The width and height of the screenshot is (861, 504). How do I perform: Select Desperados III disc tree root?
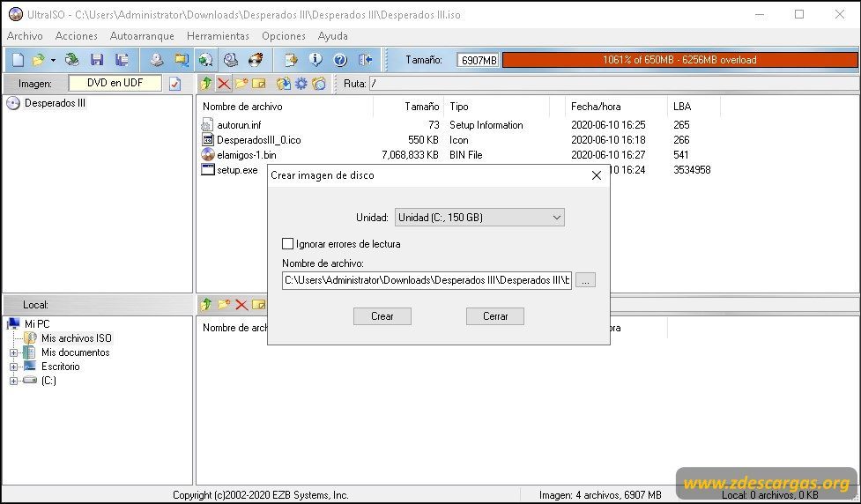(x=55, y=103)
